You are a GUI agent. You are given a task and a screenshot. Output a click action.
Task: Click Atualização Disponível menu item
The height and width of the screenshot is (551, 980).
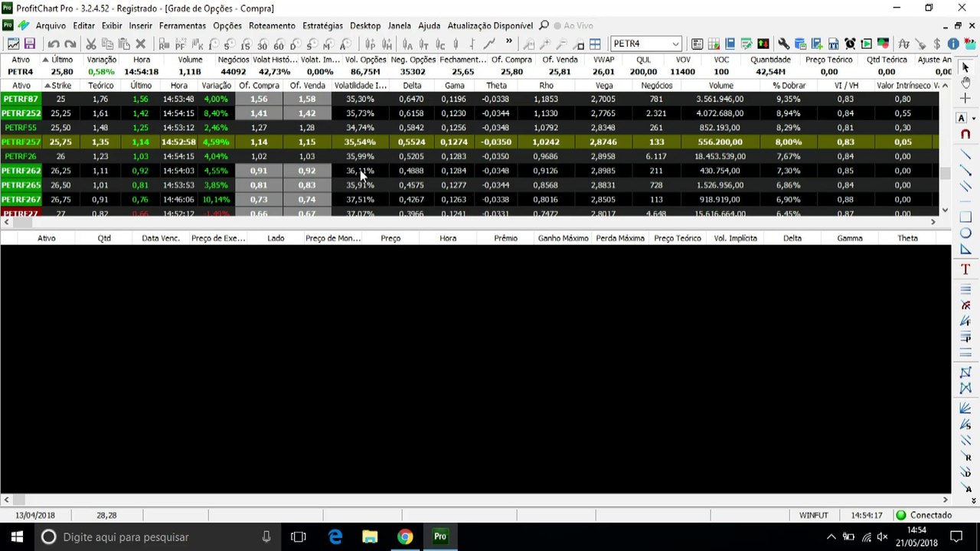(490, 26)
